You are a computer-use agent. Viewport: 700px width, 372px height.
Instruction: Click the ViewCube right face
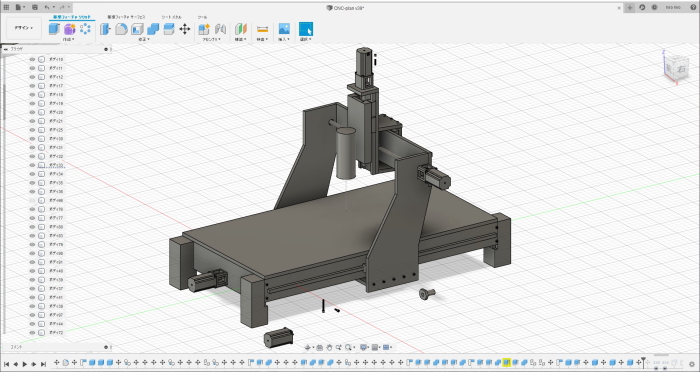[x=680, y=70]
